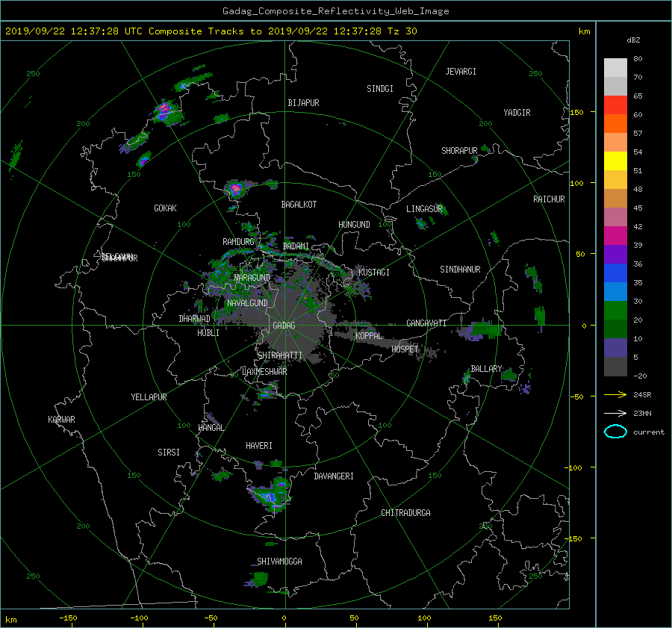This screenshot has height=628, width=672.
Task: Click the HUBLI city label
Action: [x=208, y=333]
